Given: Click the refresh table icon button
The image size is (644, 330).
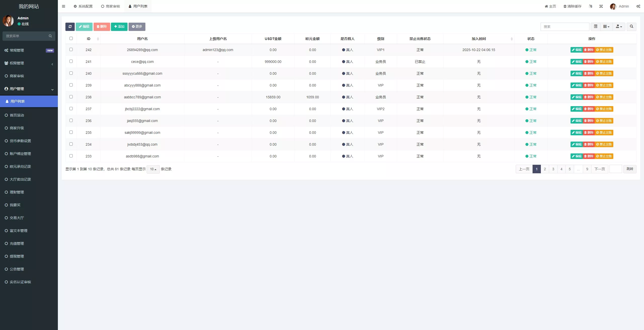Looking at the screenshot, I should (x=70, y=27).
